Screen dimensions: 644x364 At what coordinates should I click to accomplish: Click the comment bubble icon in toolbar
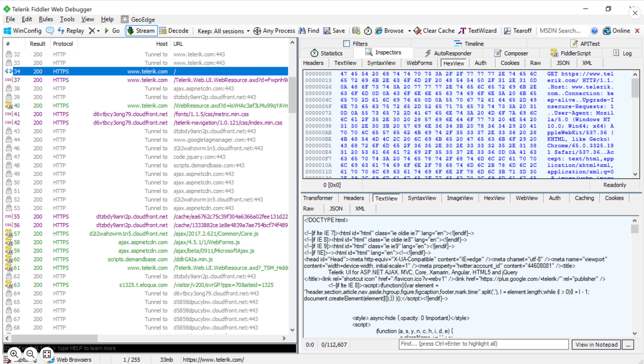(x=50, y=30)
